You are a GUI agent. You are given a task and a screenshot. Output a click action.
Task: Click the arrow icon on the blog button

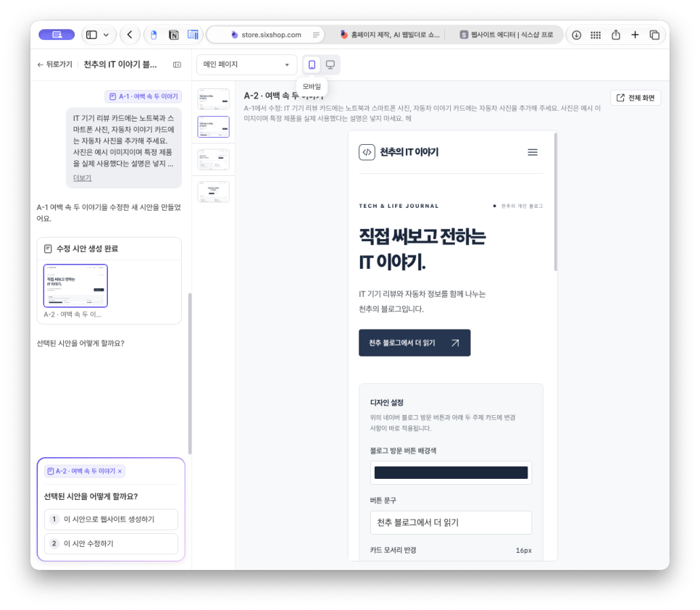(x=455, y=343)
